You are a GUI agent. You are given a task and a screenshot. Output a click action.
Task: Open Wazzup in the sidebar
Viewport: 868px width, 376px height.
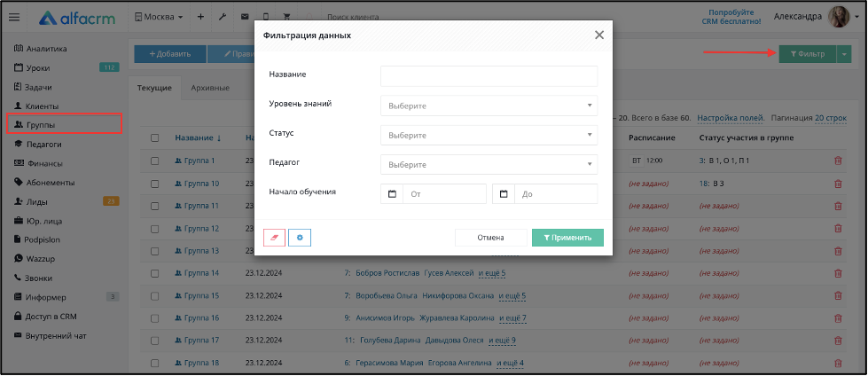(35, 259)
